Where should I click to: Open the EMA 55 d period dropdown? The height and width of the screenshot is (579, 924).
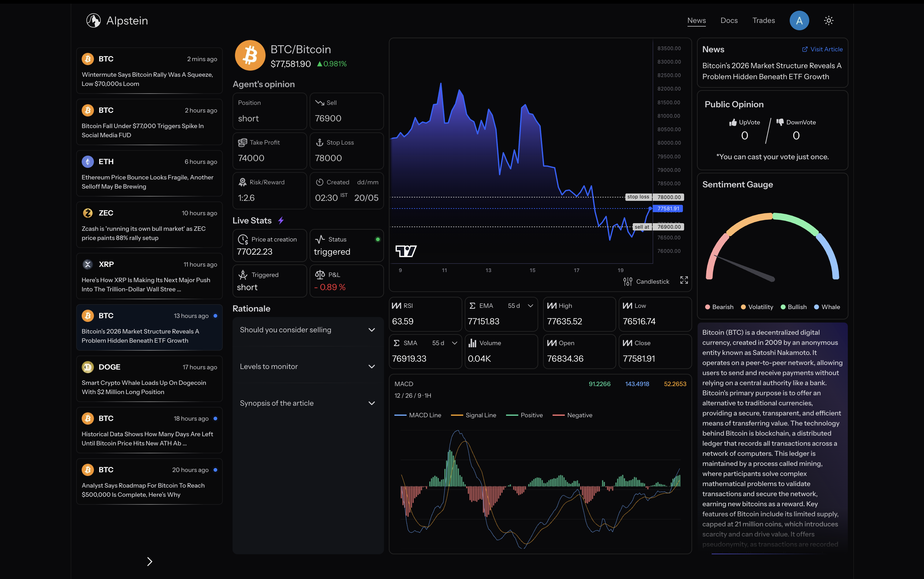(x=520, y=306)
